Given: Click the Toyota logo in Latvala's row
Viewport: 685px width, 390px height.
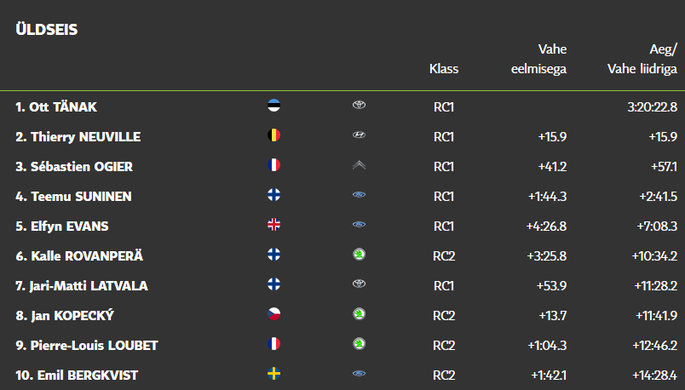Looking at the screenshot, I should [x=359, y=284].
